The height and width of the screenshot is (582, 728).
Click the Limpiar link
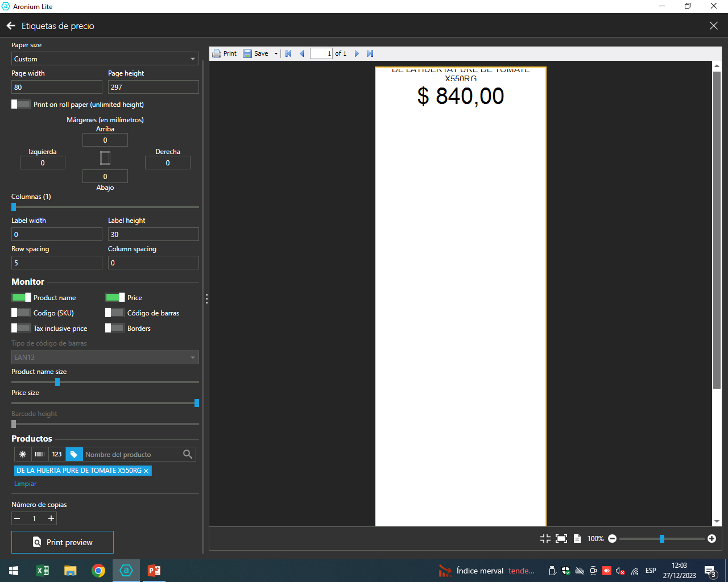coord(25,484)
